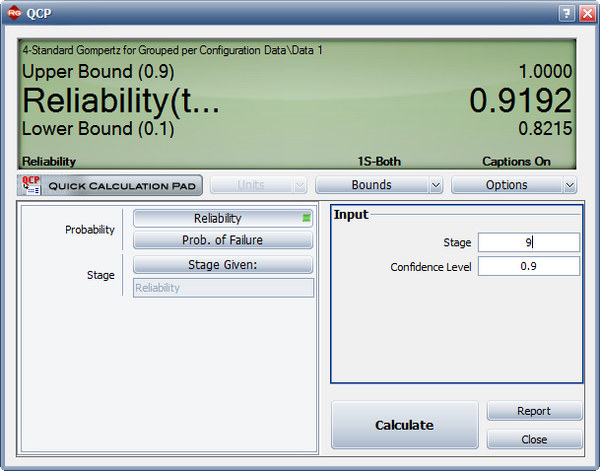Click the Quick Calculation Pad banner
This screenshot has width=600, height=471.
pos(110,186)
